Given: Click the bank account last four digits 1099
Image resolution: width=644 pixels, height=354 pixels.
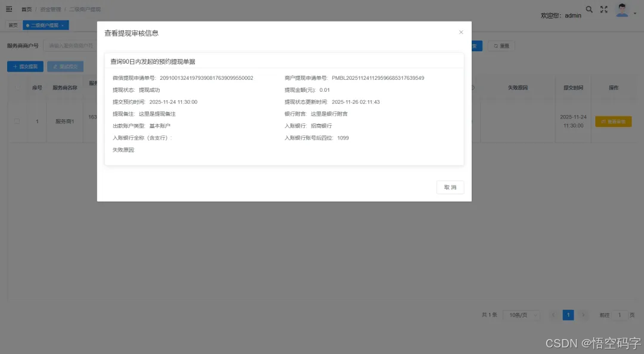Looking at the screenshot, I should 343,138.
